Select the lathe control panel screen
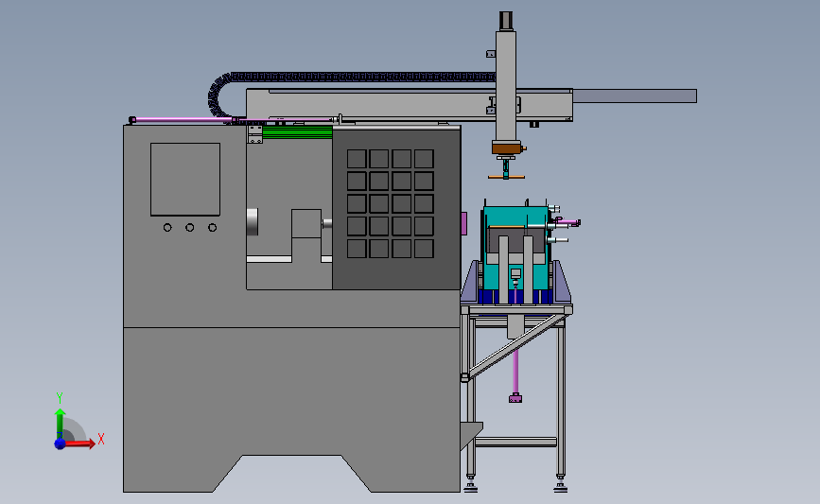 coord(185,180)
